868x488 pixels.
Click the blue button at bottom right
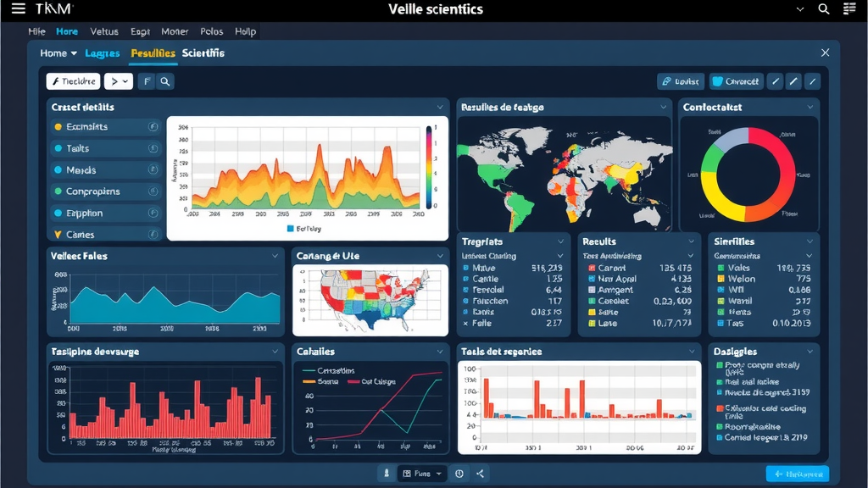pyautogui.click(x=797, y=474)
